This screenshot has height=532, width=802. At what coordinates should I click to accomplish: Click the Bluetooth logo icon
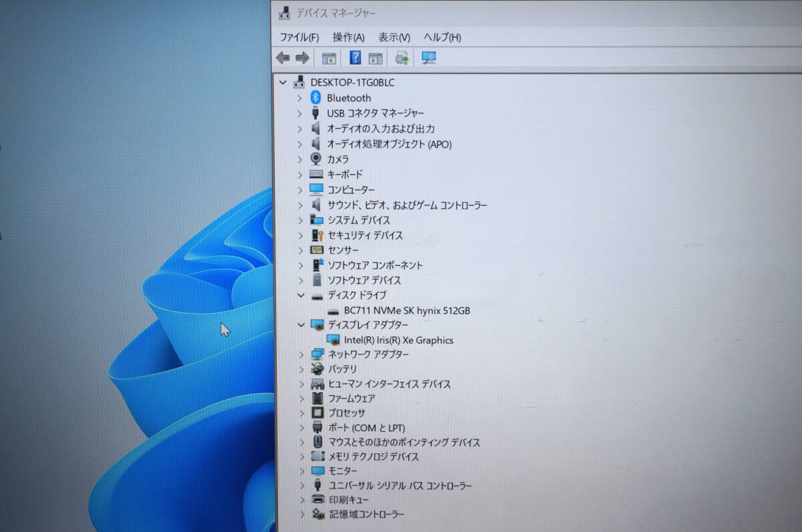click(x=316, y=98)
